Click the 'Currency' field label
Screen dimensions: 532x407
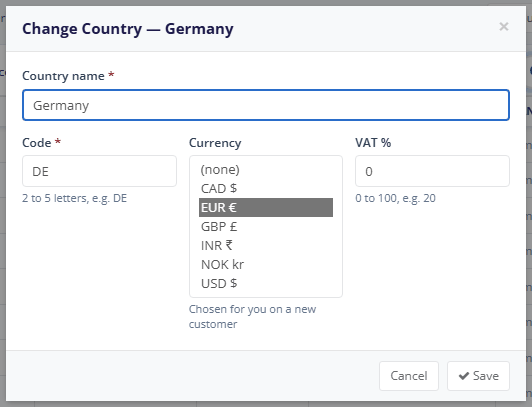coord(215,143)
